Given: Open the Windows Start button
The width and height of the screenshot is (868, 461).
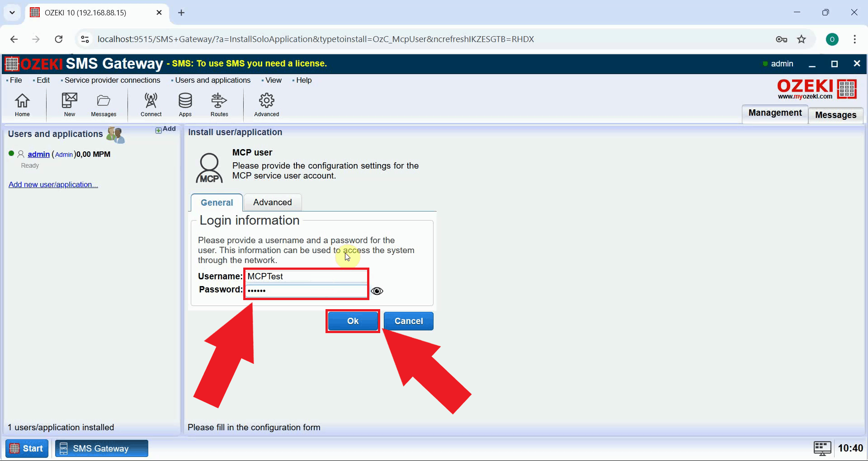Looking at the screenshot, I should tap(26, 448).
